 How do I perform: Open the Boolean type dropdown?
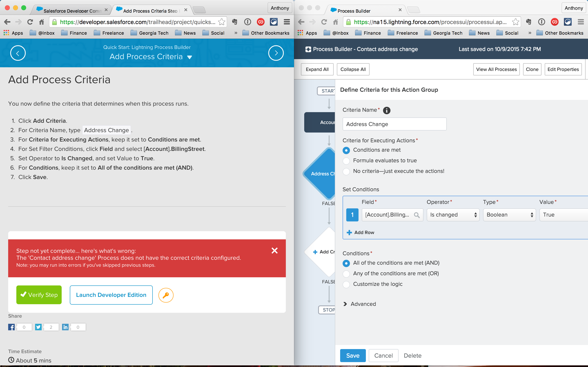coord(509,215)
